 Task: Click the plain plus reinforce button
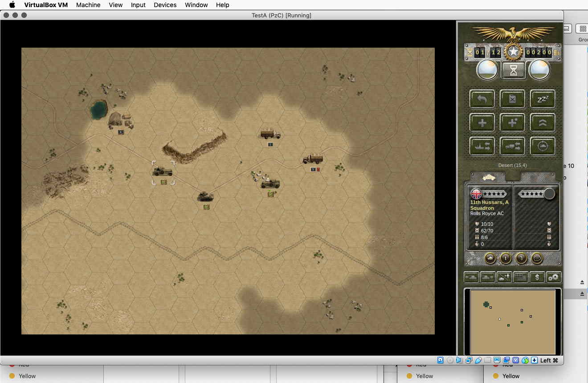click(482, 122)
